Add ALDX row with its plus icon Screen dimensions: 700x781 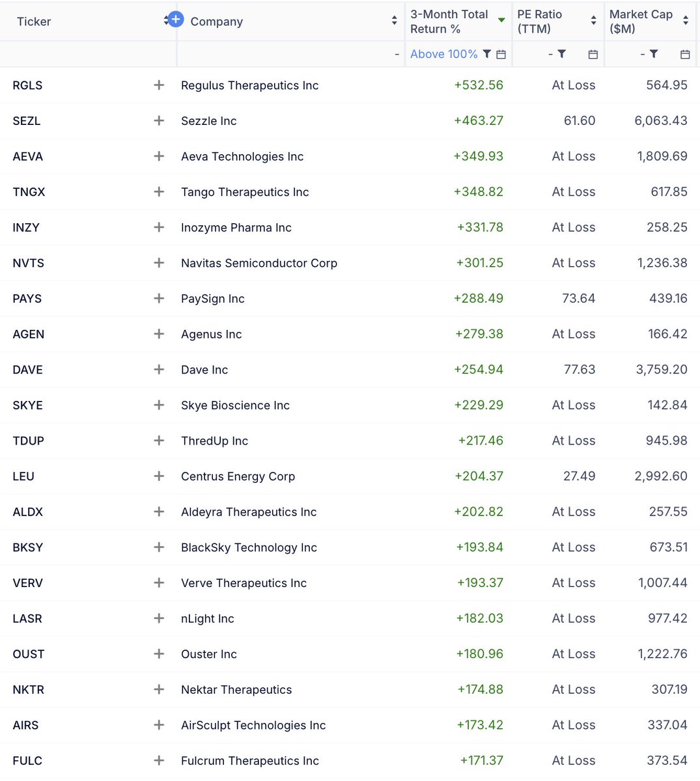159,512
